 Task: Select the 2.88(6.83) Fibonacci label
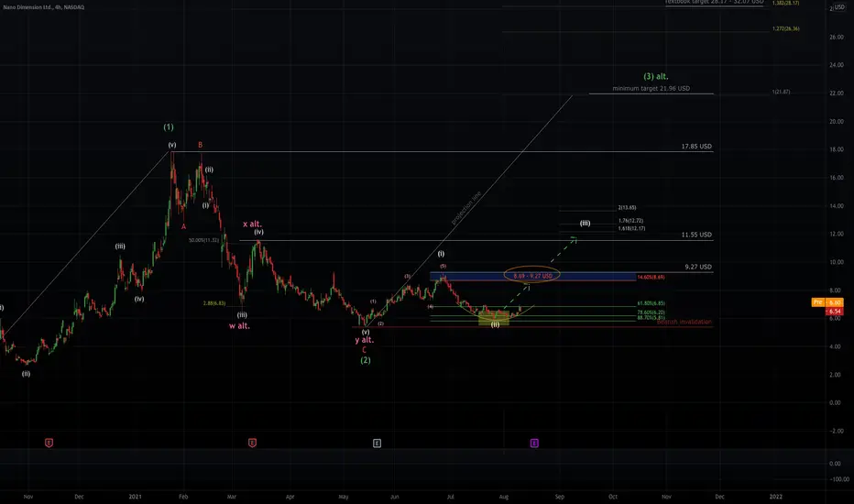point(214,303)
